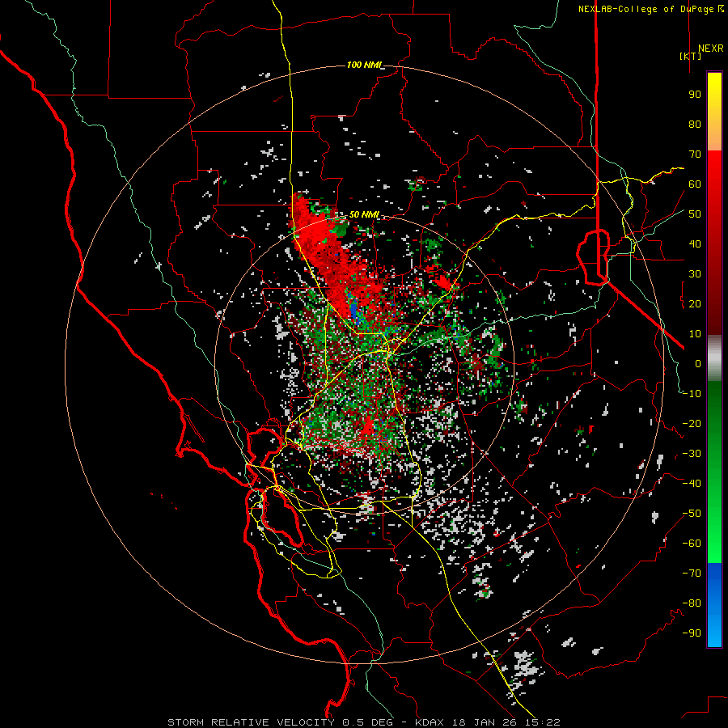Click the small blue velocity patch below red area
Viewport: 728px width, 728px height.
[354, 310]
